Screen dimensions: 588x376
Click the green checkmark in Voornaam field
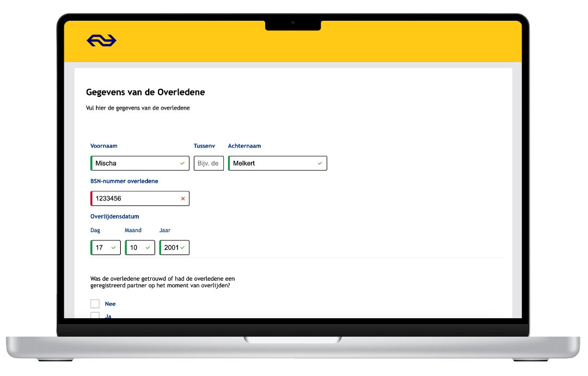[182, 163]
